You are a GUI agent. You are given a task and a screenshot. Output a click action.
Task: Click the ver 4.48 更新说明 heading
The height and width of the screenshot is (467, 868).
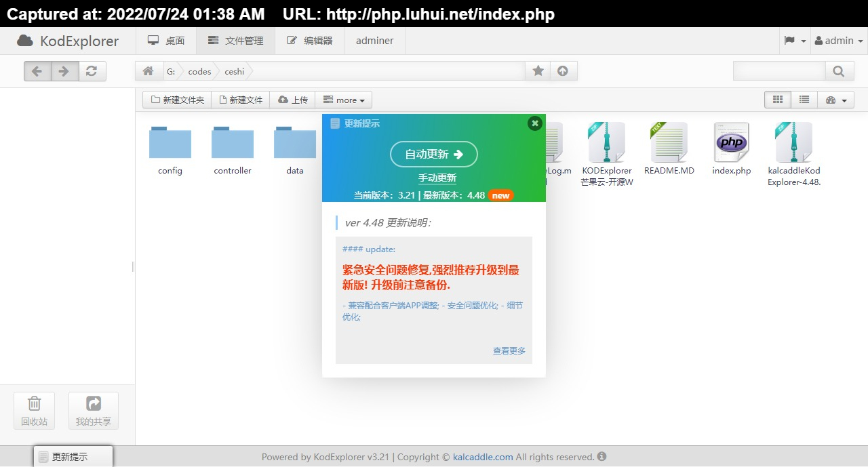pos(388,223)
